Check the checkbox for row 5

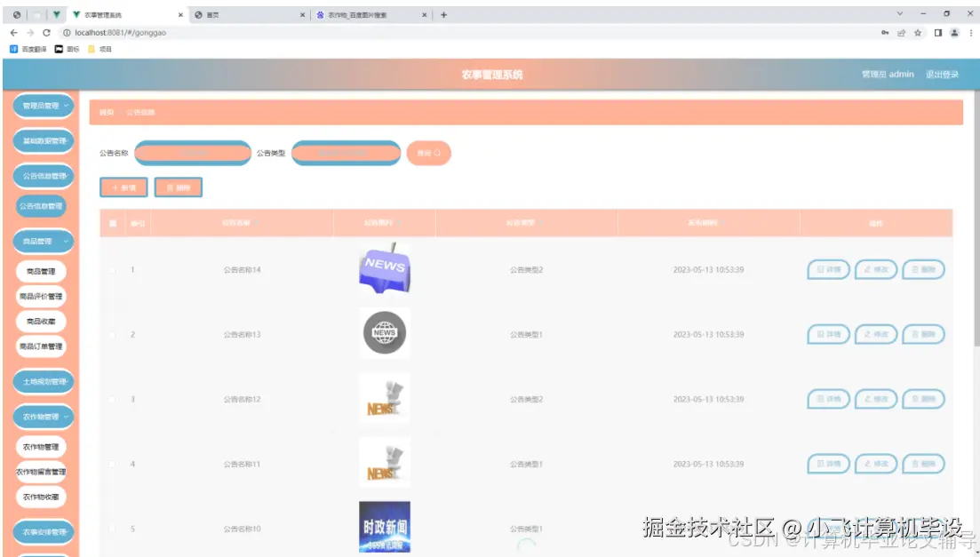(113, 529)
